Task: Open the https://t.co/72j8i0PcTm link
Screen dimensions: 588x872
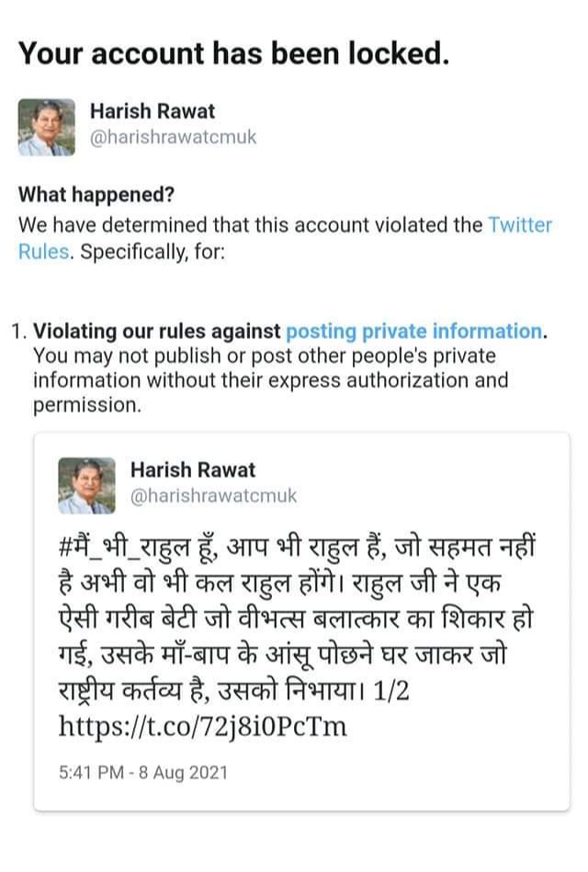Action: 202,726
